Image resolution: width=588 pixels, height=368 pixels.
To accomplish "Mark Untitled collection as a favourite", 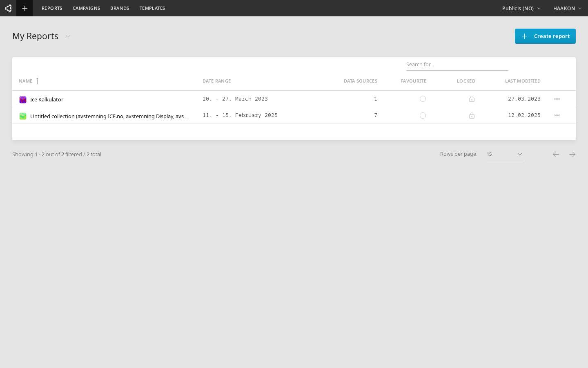I will pyautogui.click(x=423, y=116).
